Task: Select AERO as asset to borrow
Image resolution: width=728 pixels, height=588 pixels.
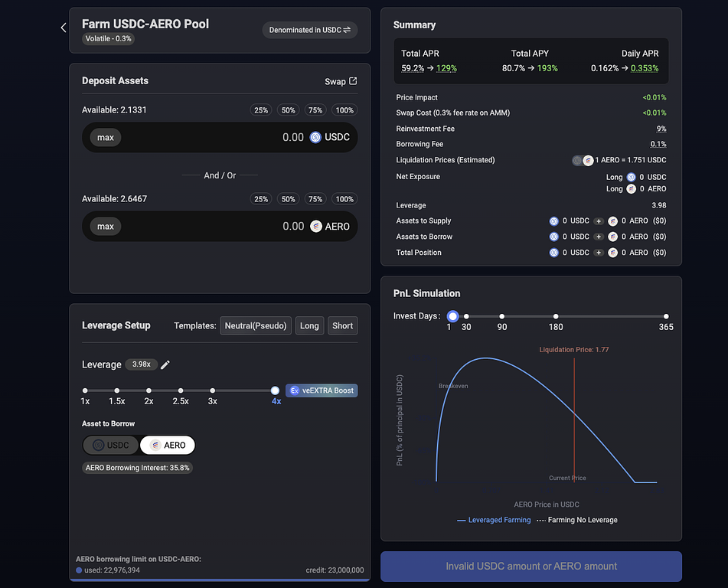Action: pos(168,445)
